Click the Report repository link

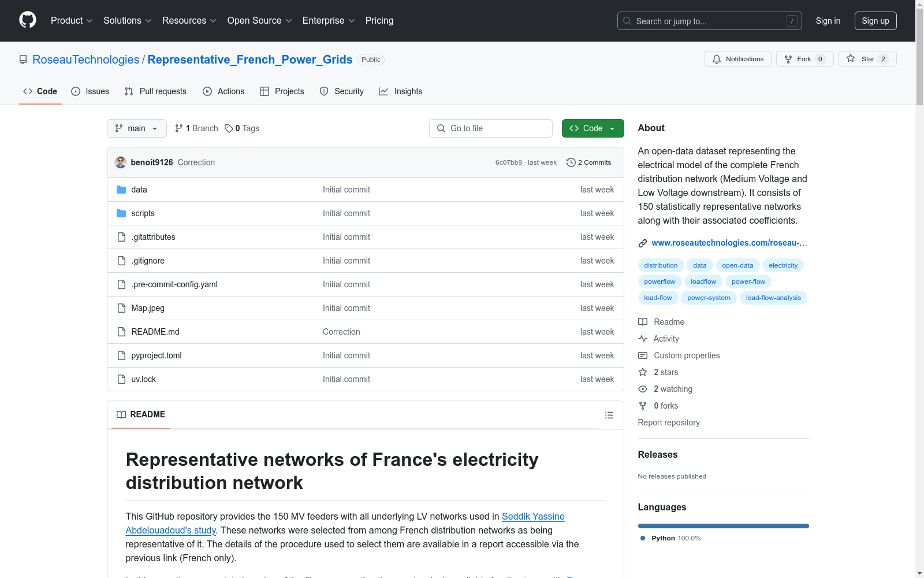669,423
